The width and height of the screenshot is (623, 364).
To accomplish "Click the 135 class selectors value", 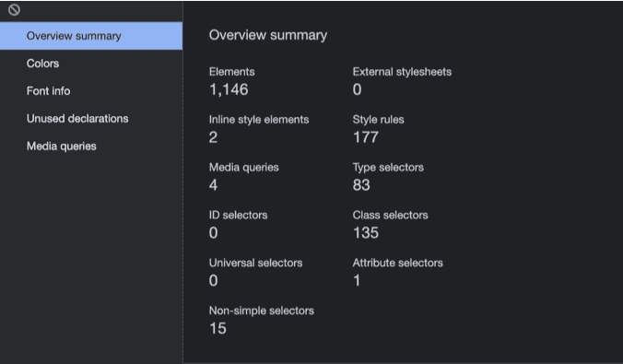I will click(366, 233).
